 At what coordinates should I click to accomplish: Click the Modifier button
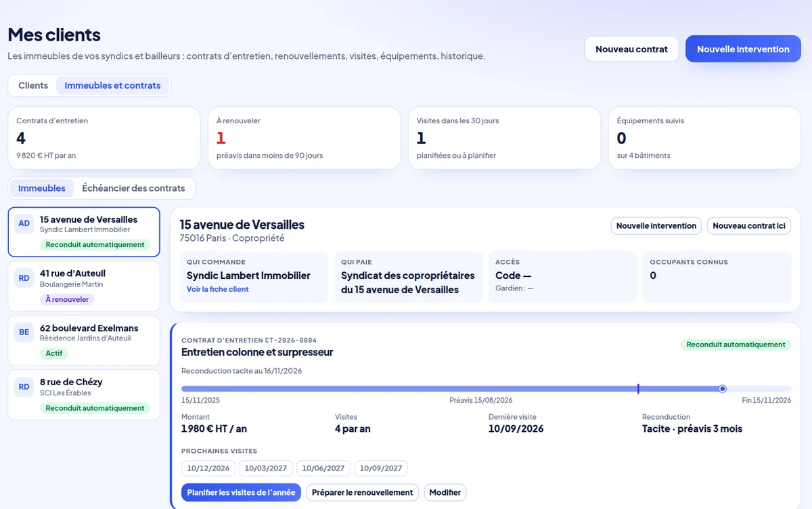click(445, 492)
